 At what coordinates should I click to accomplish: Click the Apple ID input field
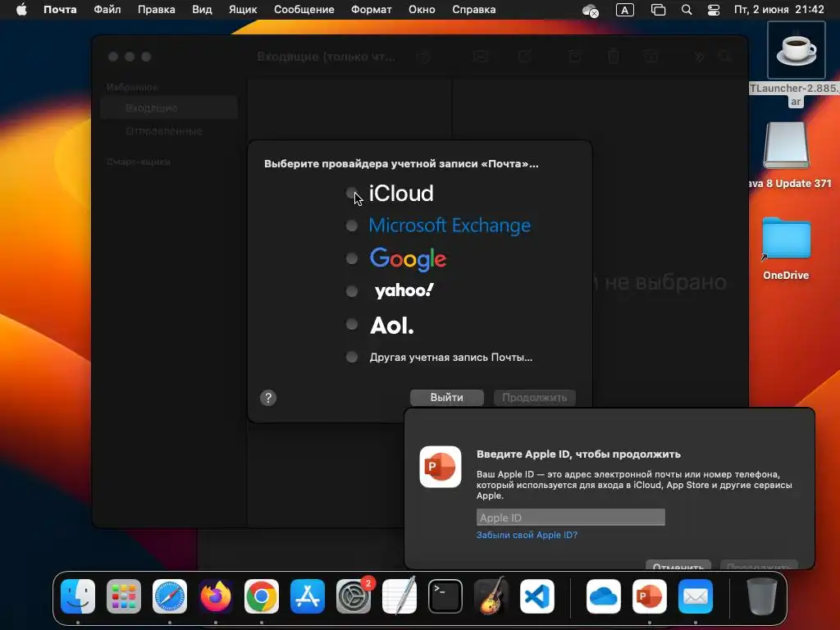[571, 518]
